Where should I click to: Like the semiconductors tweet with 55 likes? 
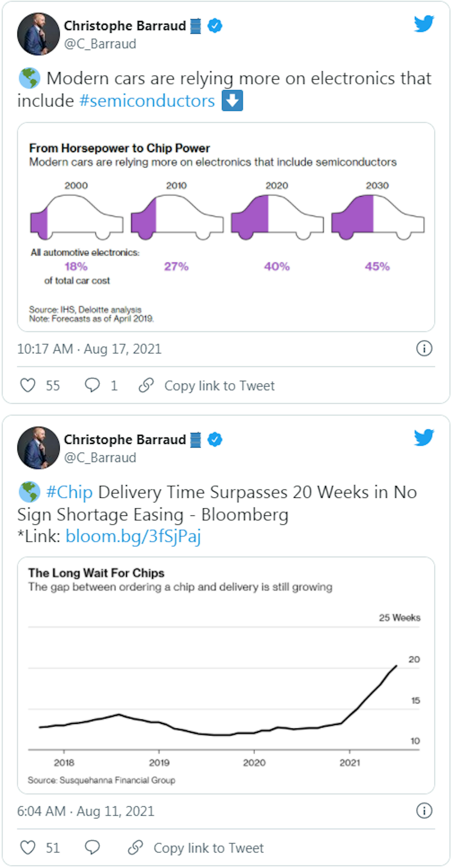pos(28,385)
